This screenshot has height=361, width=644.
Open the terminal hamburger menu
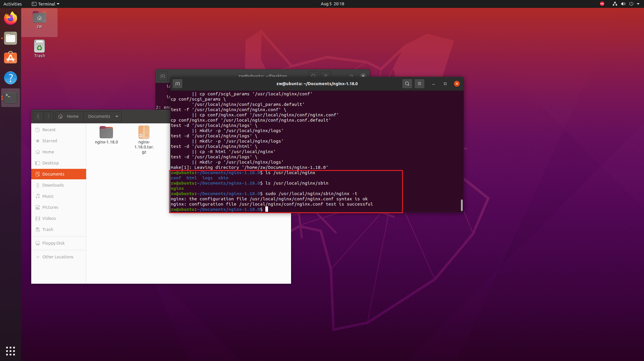point(419,84)
